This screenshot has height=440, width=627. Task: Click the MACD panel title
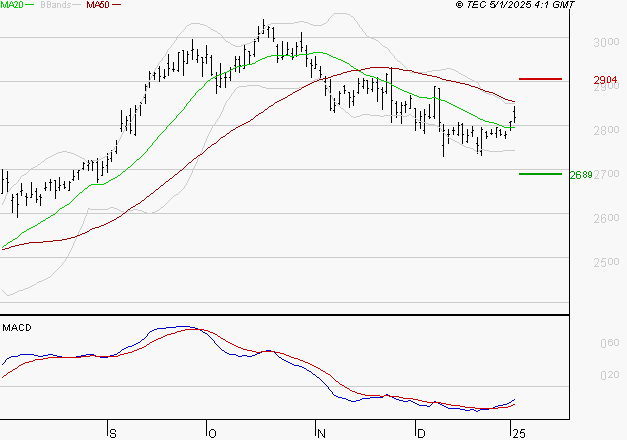(x=17, y=328)
